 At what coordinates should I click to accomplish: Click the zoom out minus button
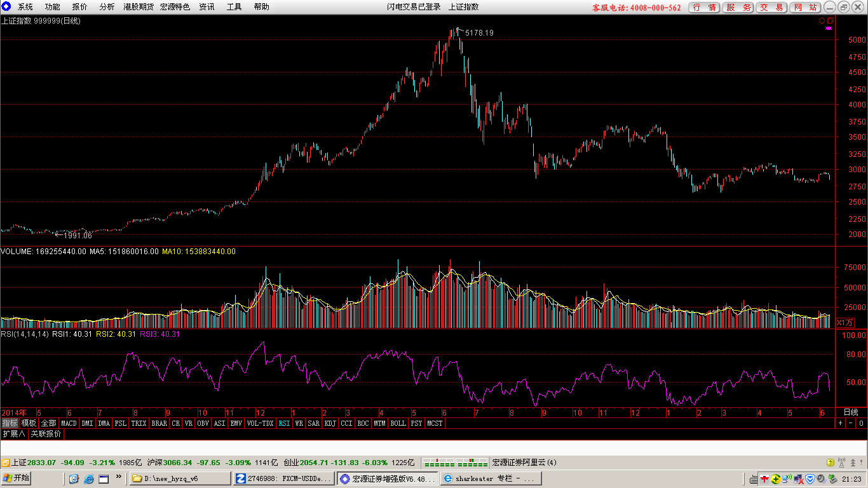coord(851,423)
